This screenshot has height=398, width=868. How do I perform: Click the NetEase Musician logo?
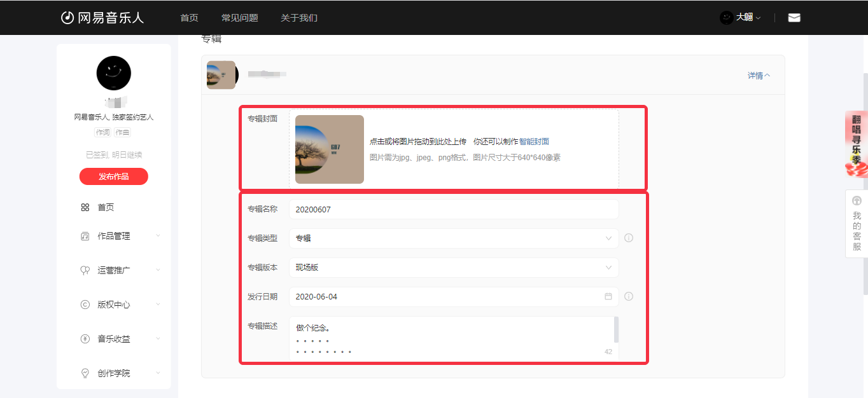pyautogui.click(x=102, y=18)
